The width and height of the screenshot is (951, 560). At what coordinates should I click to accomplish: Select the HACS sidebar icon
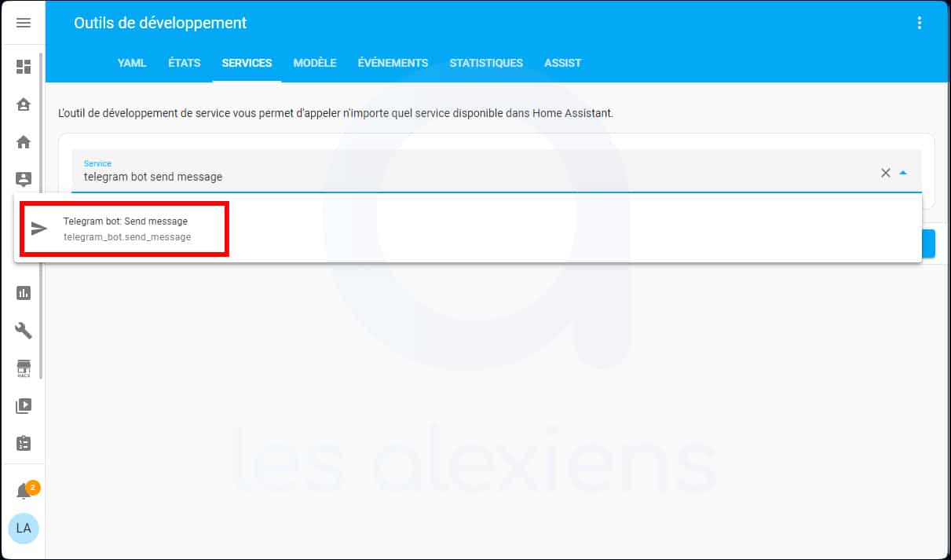click(23, 368)
